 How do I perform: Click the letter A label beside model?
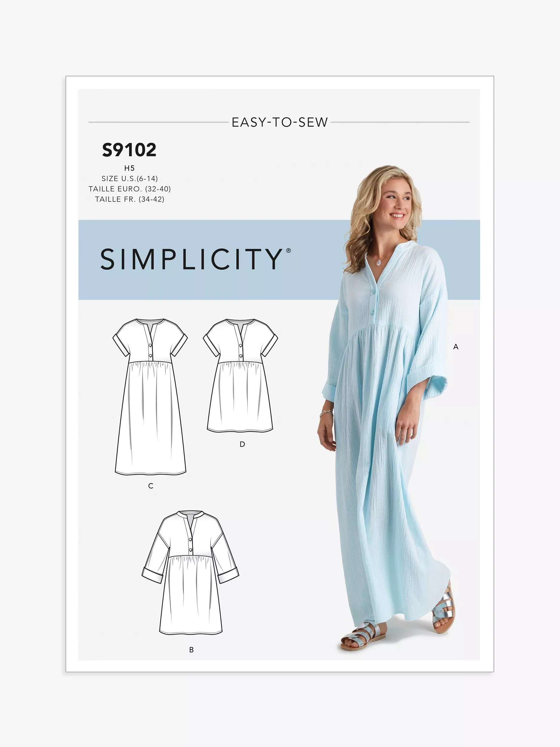coord(456,347)
